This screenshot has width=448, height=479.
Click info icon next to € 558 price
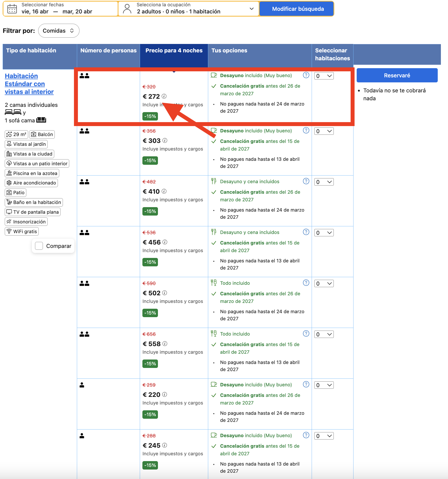pyautogui.click(x=165, y=344)
